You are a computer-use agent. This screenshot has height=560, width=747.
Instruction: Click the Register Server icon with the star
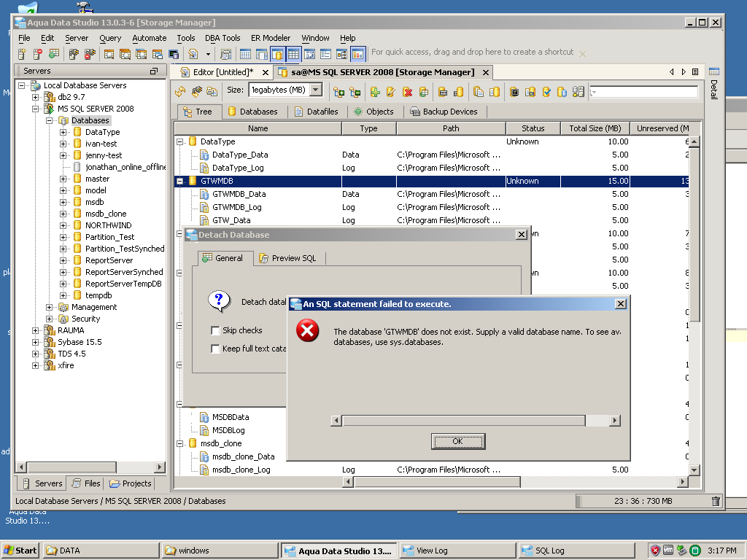click(22, 54)
